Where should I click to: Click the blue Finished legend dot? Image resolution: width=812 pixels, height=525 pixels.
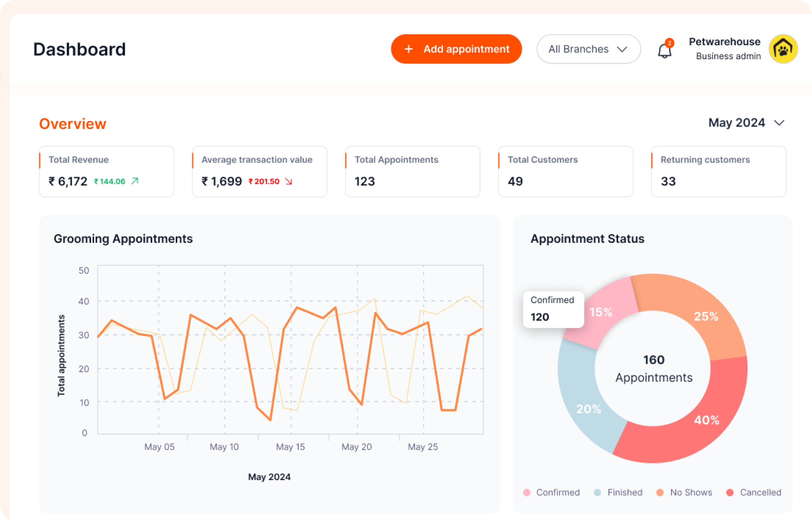click(597, 492)
